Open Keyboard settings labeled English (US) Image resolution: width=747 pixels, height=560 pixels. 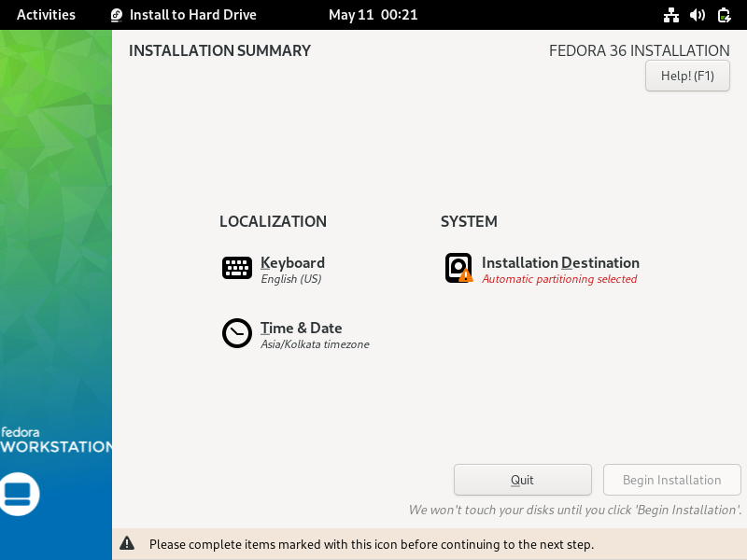(292, 269)
